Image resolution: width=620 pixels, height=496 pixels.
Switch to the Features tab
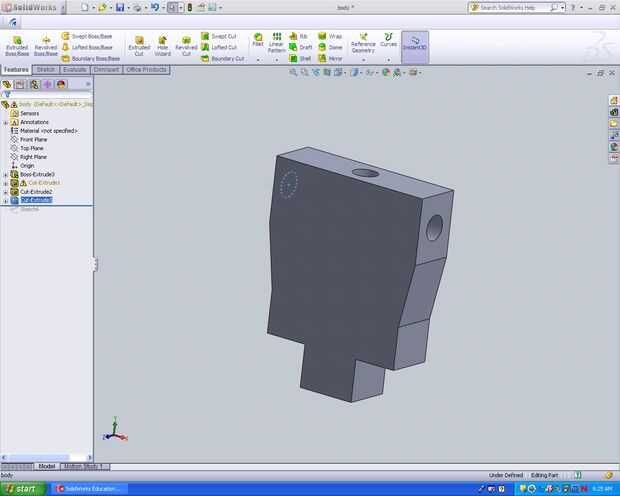[16, 70]
